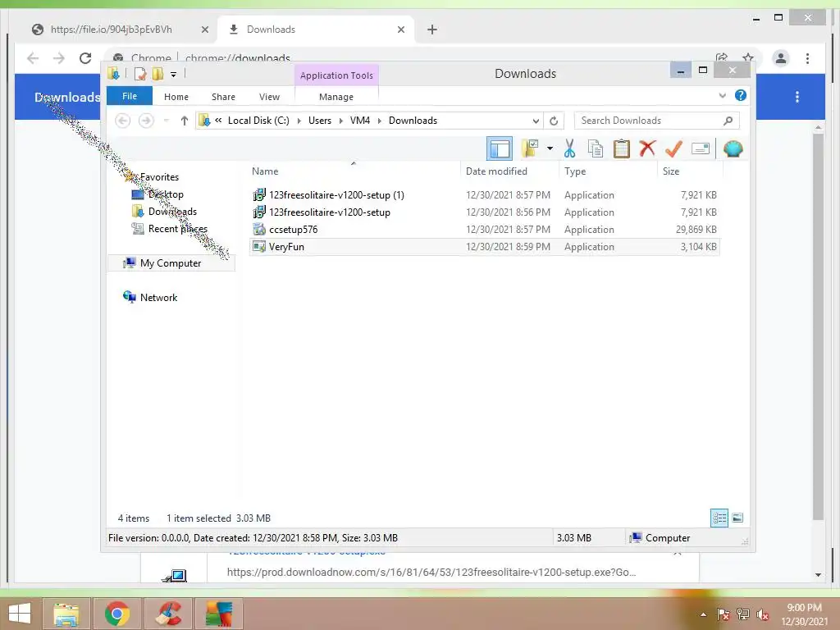Viewport: 840px width, 630px height.
Task: Select Favorites in navigation pane
Action: point(159,177)
